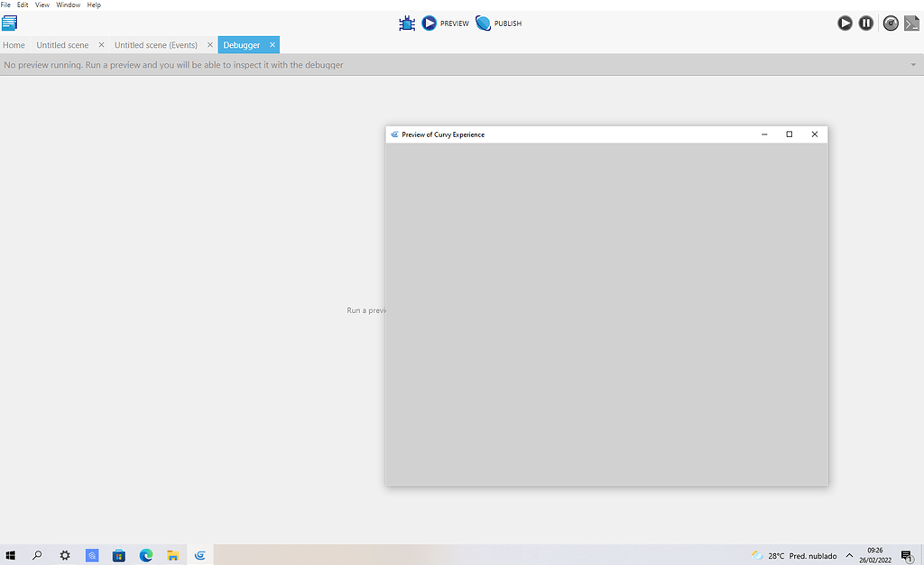
Task: Start a preview with the Preview icon
Action: tap(429, 23)
